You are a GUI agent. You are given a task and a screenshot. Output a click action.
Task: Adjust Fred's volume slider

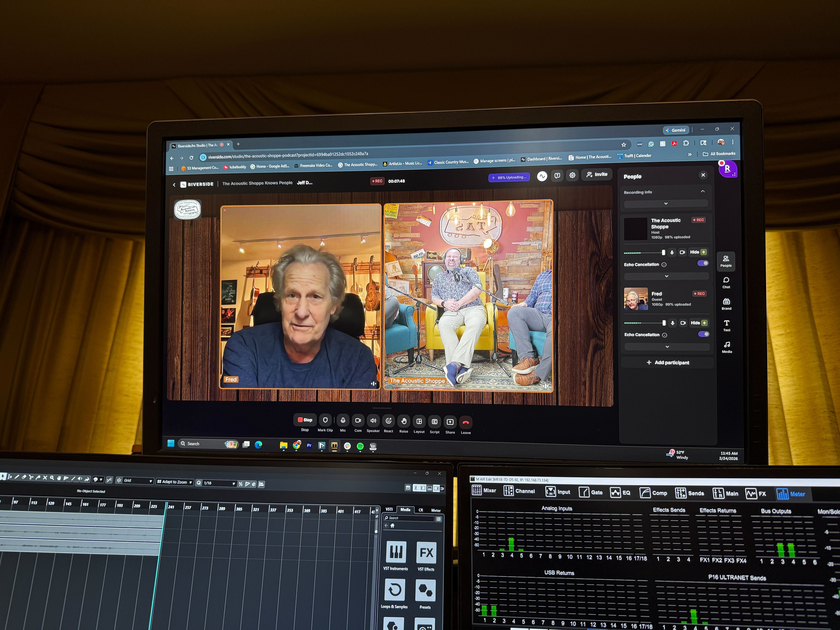pos(664,323)
